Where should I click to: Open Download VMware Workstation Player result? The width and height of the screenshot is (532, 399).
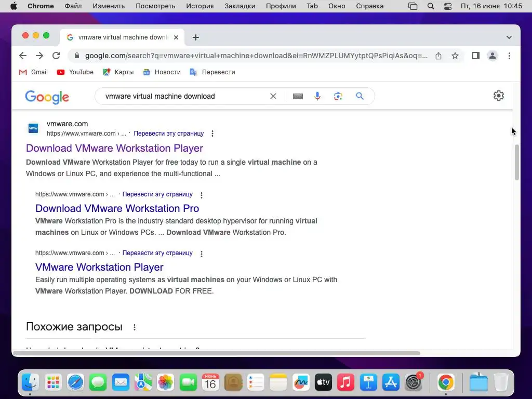(114, 148)
